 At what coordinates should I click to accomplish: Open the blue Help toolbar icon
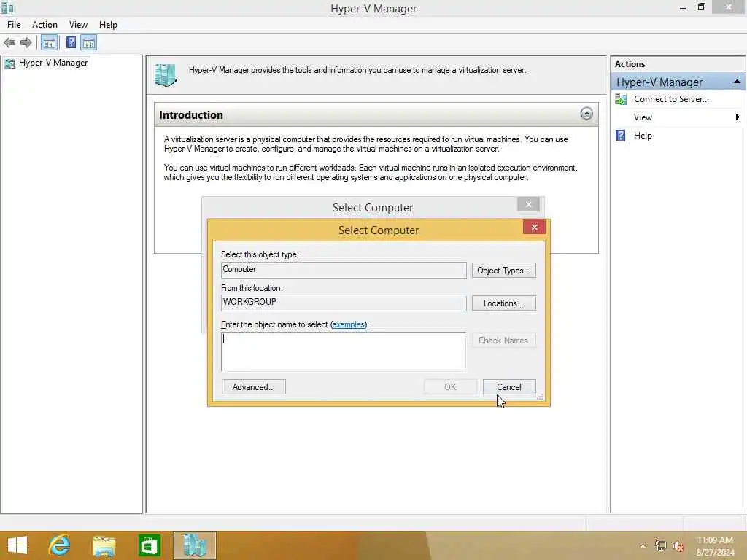click(71, 43)
